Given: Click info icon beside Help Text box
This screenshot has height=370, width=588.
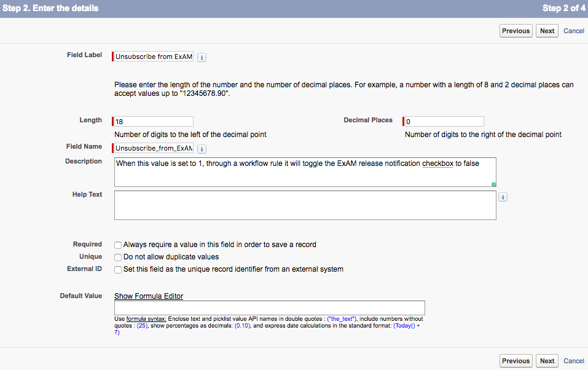Looking at the screenshot, I should pos(503,197).
